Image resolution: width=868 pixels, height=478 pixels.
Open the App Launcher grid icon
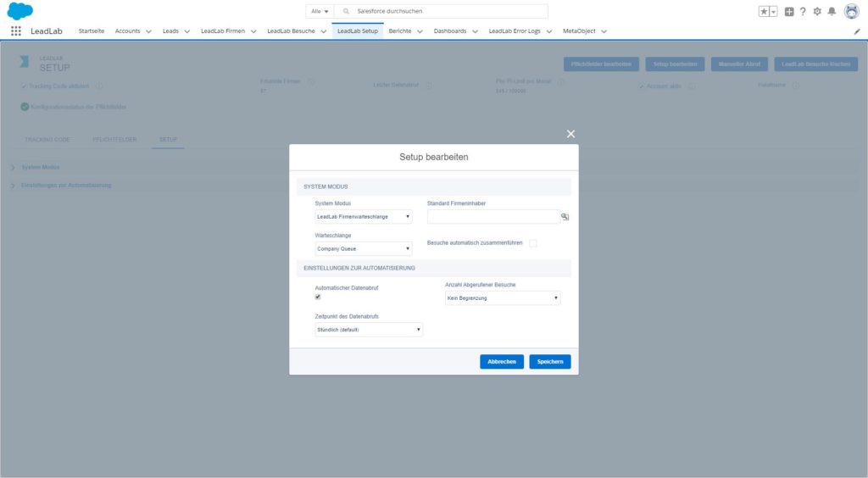pos(16,31)
